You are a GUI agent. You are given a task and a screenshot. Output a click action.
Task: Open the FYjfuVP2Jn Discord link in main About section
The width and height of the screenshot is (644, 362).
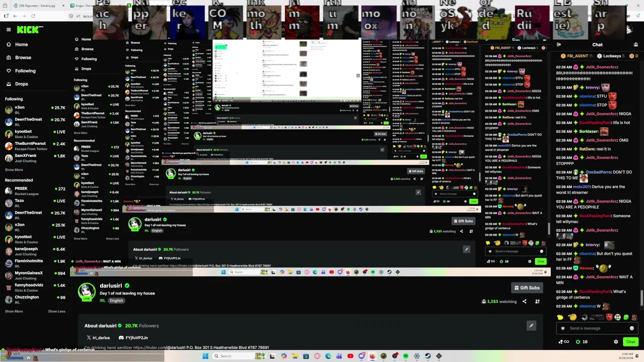[133, 338]
